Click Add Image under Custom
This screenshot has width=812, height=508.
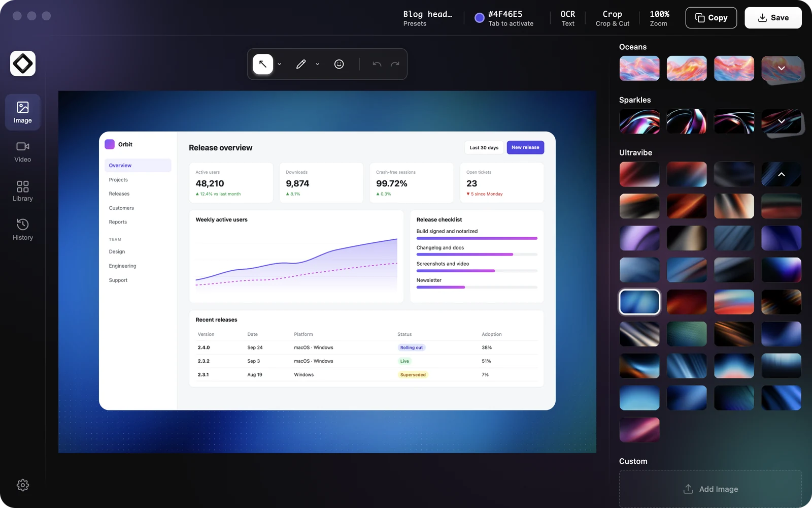coord(710,489)
